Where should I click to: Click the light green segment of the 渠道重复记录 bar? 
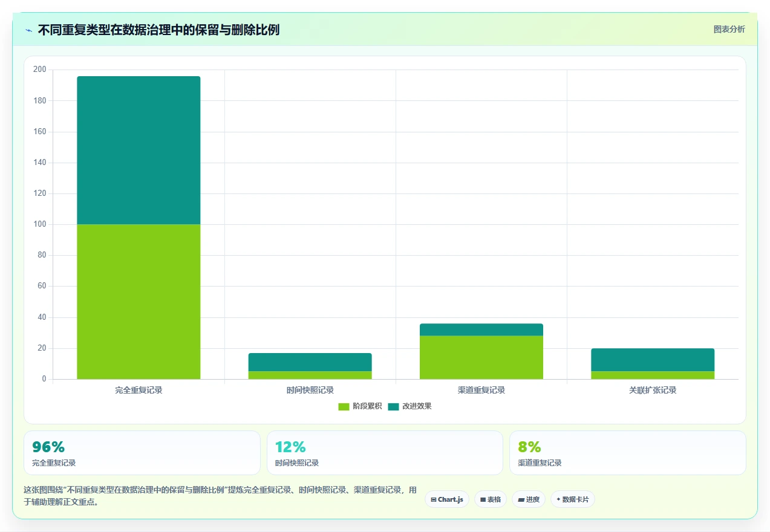pos(481,357)
